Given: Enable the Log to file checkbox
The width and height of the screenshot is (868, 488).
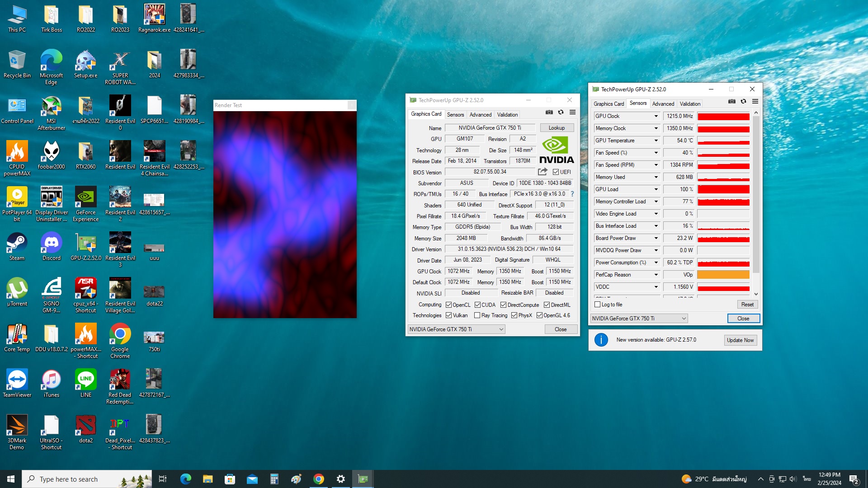Looking at the screenshot, I should pos(598,305).
